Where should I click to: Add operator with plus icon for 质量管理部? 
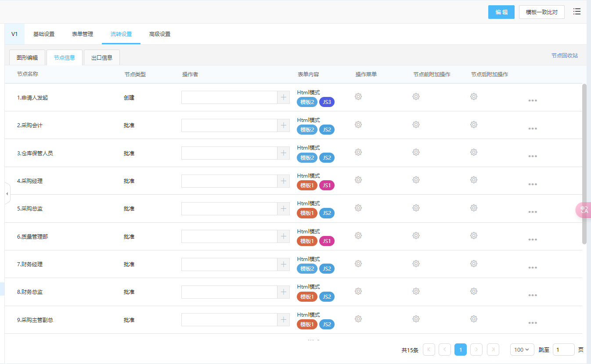[x=284, y=236]
